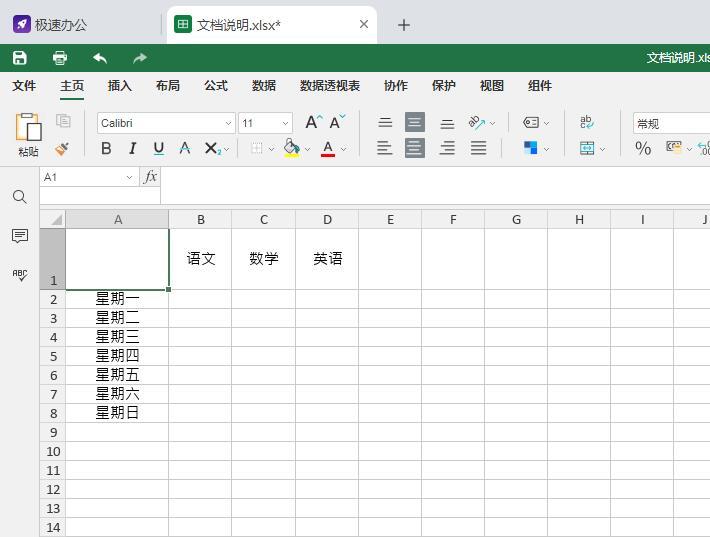Toggle bold formatting

coord(106,148)
